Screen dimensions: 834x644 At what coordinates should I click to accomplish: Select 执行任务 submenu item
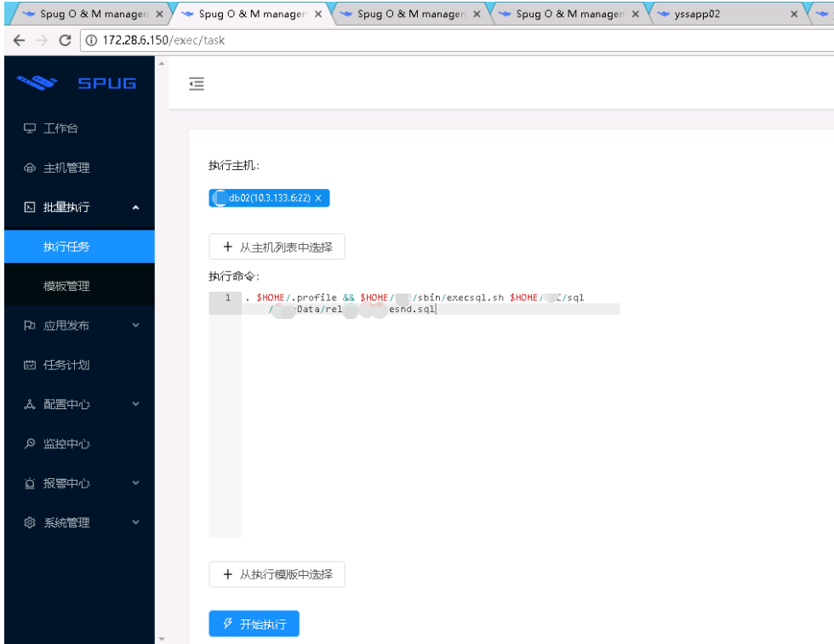[79, 246]
